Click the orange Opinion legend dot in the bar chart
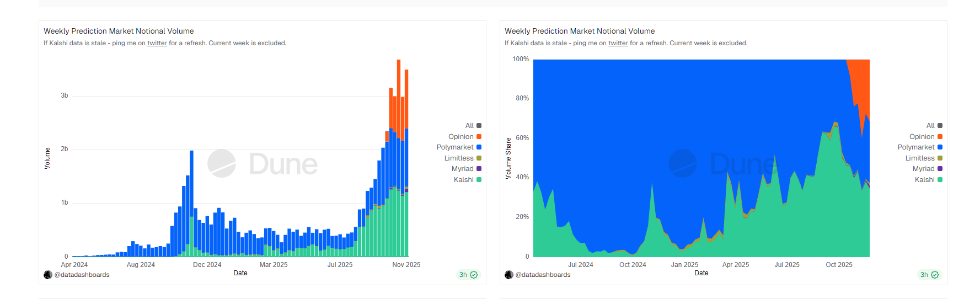Viewport: 980px width, 299px height. [479, 137]
